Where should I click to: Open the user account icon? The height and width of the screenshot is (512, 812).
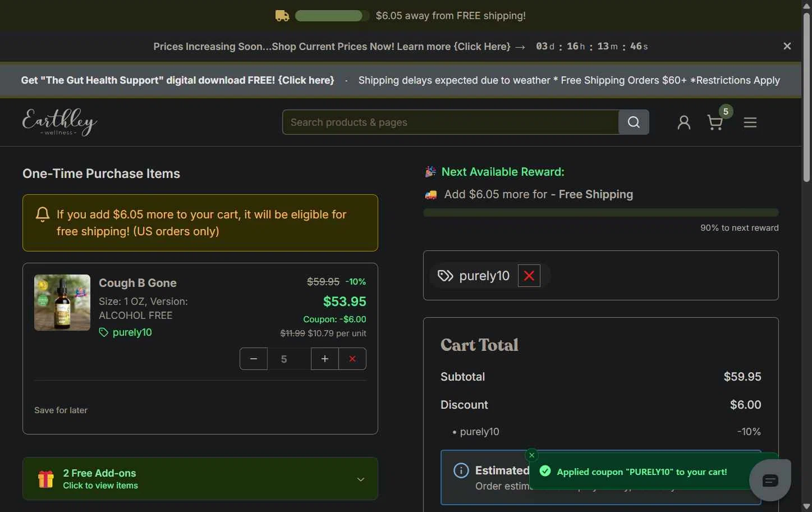(683, 122)
